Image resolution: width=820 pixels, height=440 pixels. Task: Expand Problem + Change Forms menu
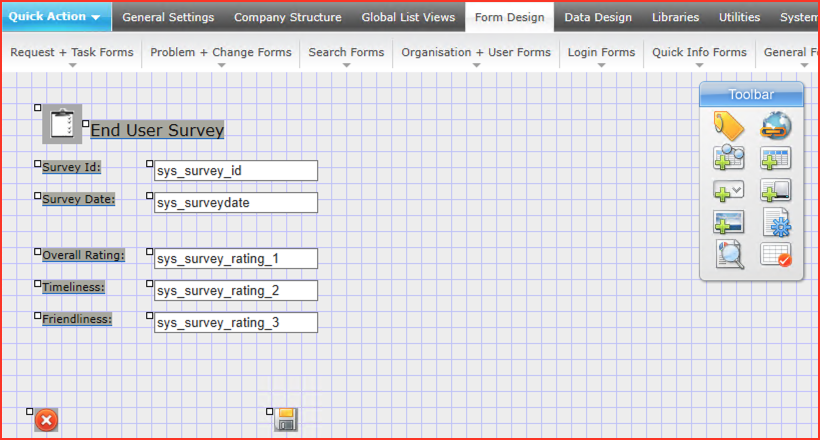point(221,55)
